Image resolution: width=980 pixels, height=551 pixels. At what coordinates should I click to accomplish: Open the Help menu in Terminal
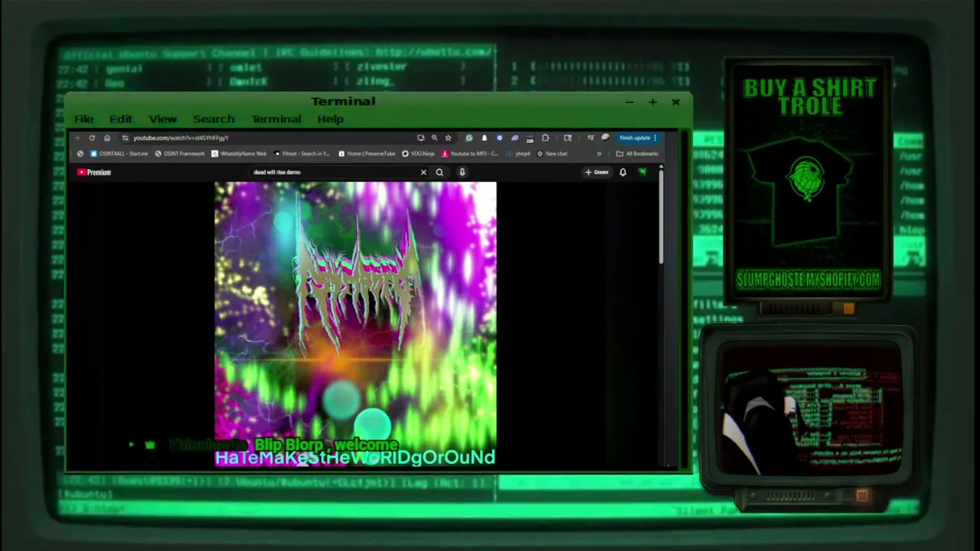point(330,119)
